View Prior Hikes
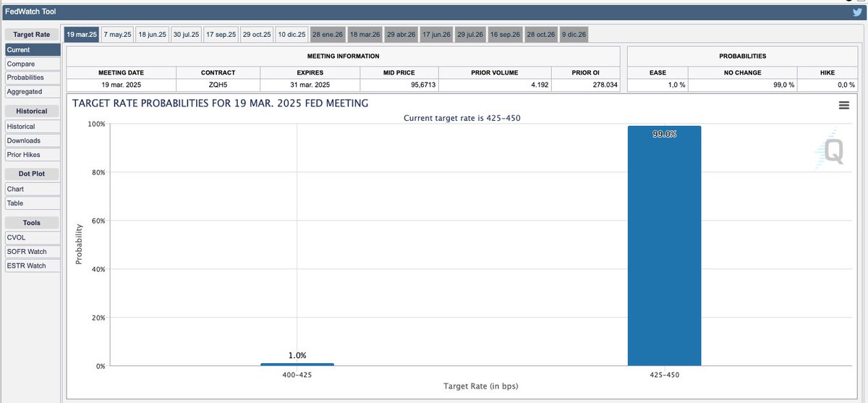Image resolution: width=868 pixels, height=403 pixels. point(32,155)
